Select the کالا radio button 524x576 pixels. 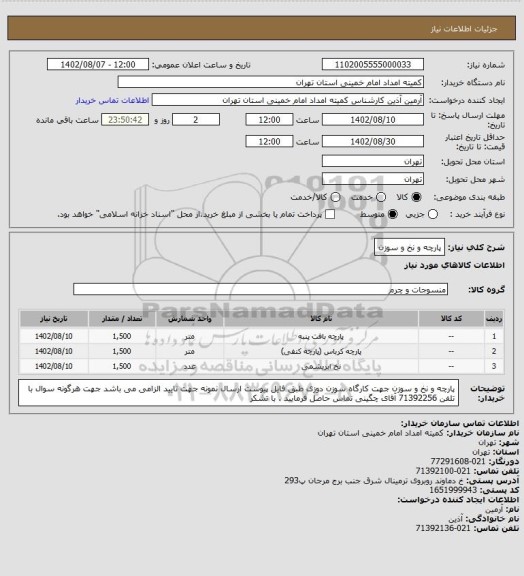416,197
